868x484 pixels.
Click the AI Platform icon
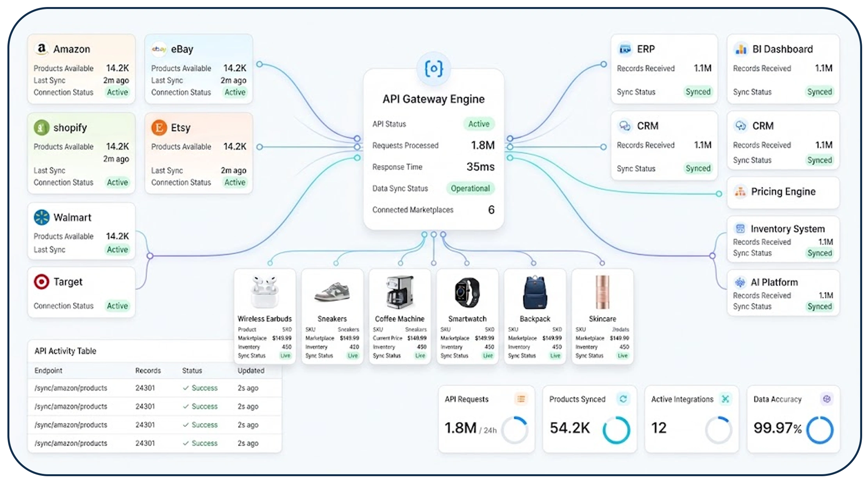pyautogui.click(x=740, y=282)
